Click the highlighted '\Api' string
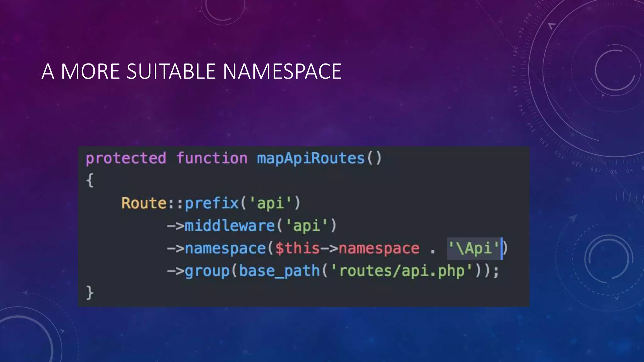This screenshot has width=644, height=362. 474,248
